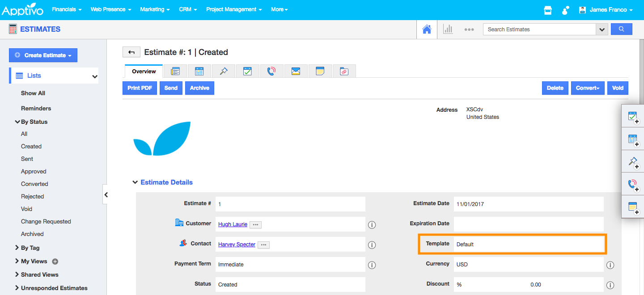Open the Create Estimate dropdown
Screen dimensions: 644x295
(x=43, y=55)
